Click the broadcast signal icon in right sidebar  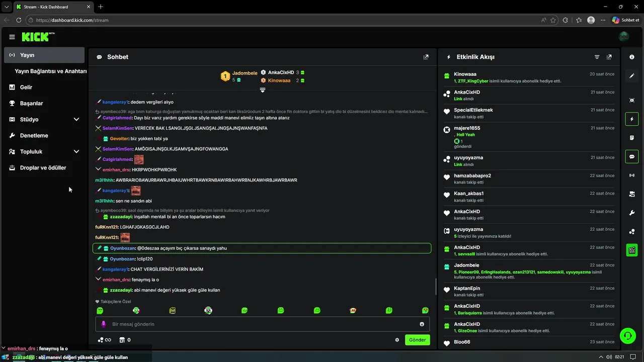click(632, 175)
